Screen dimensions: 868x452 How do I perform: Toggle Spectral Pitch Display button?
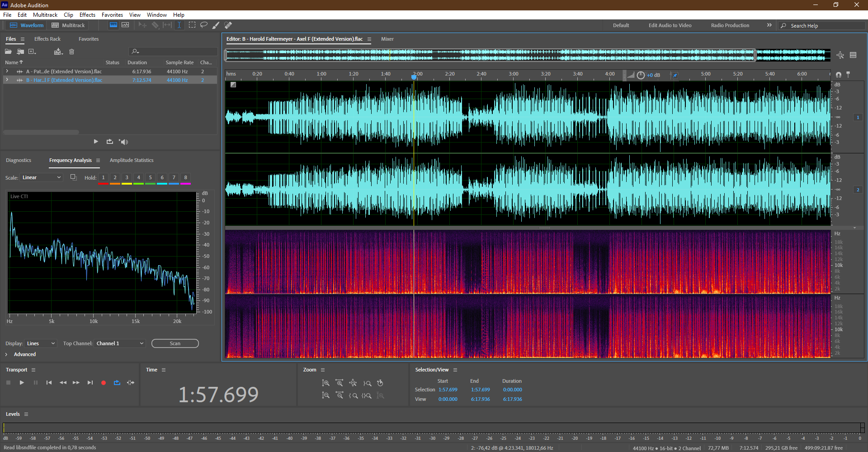(125, 25)
